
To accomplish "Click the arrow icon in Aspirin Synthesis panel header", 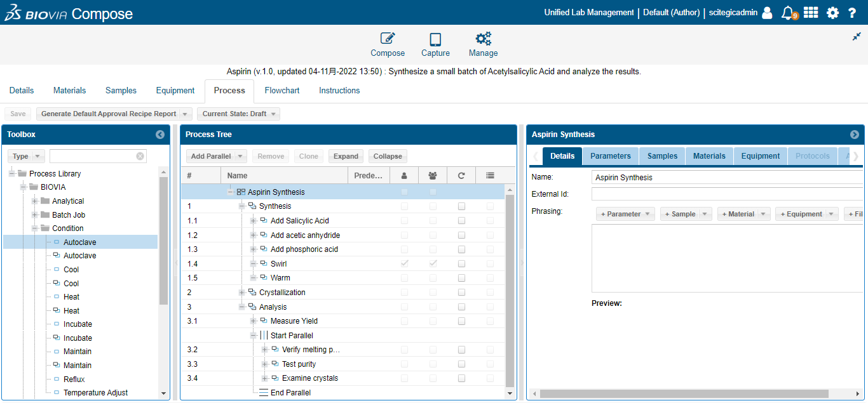I will click(x=855, y=135).
